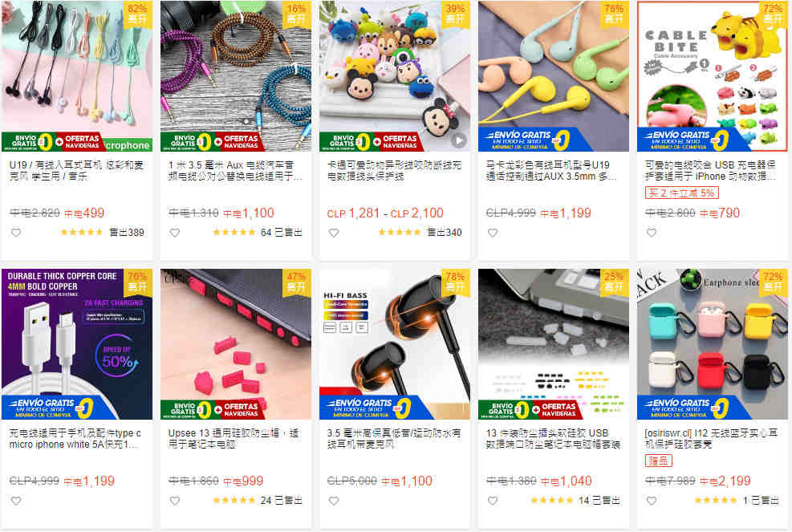The image size is (792, 532).
Task: Click heart for 13-piece USB dust plugs
Action: coord(493,501)
